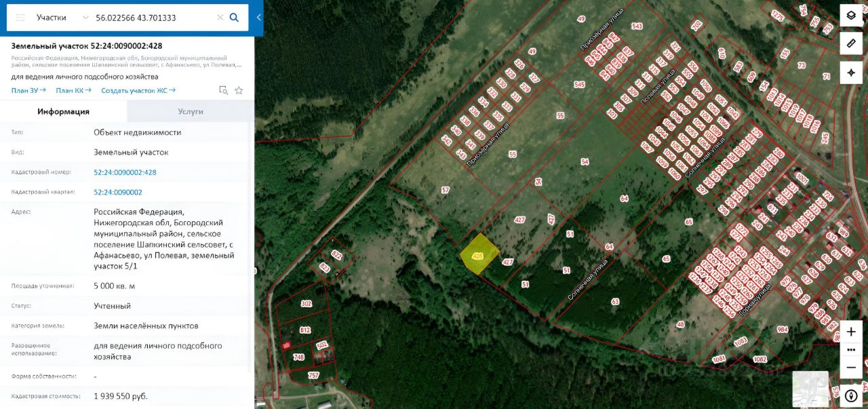Viewport: 868px width, 409px height.
Task: Open the План ЗУ link
Action: click(x=28, y=90)
